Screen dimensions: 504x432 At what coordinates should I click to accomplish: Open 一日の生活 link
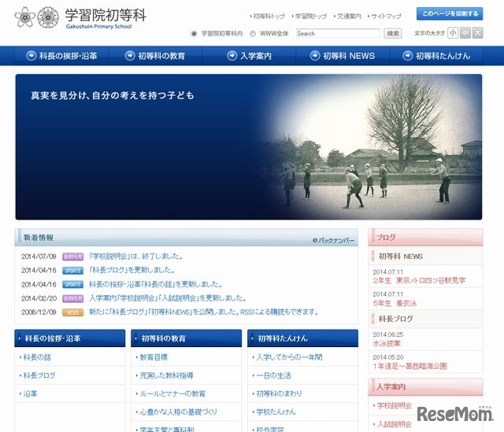[273, 375]
